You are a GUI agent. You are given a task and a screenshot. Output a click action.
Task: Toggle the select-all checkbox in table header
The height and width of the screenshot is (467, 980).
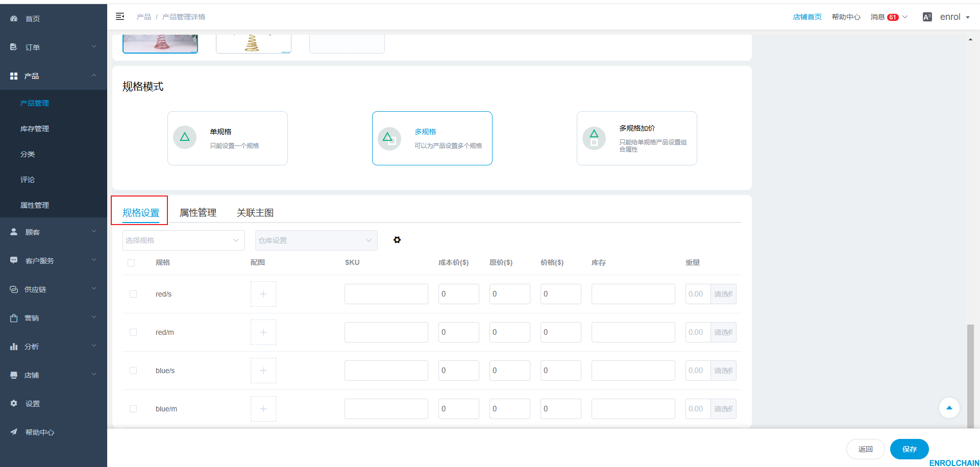(x=131, y=262)
